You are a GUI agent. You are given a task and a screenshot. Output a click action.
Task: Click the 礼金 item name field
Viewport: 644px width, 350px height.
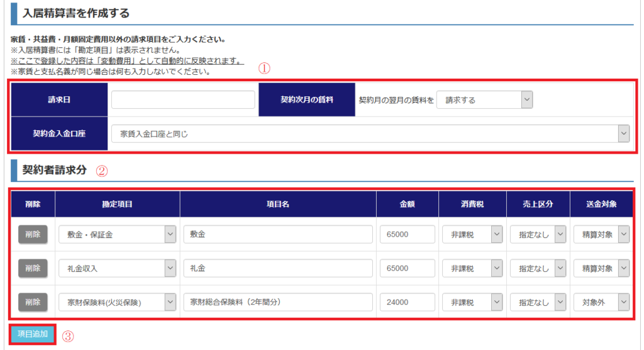[x=278, y=268]
